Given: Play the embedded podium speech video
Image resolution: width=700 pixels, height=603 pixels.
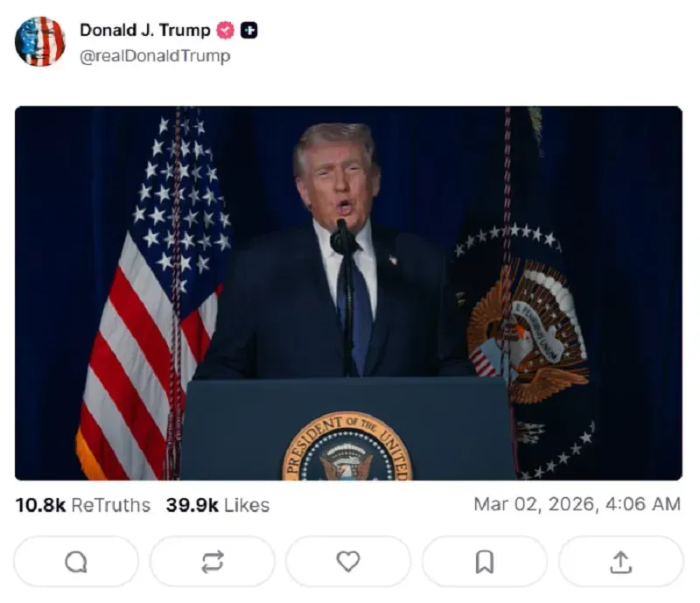Looking at the screenshot, I should point(348,293).
